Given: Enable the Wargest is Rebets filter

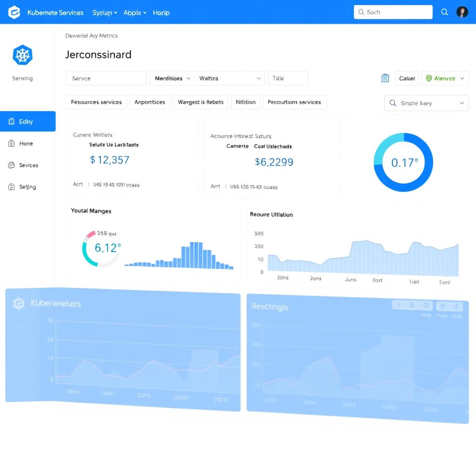Looking at the screenshot, I should [200, 102].
